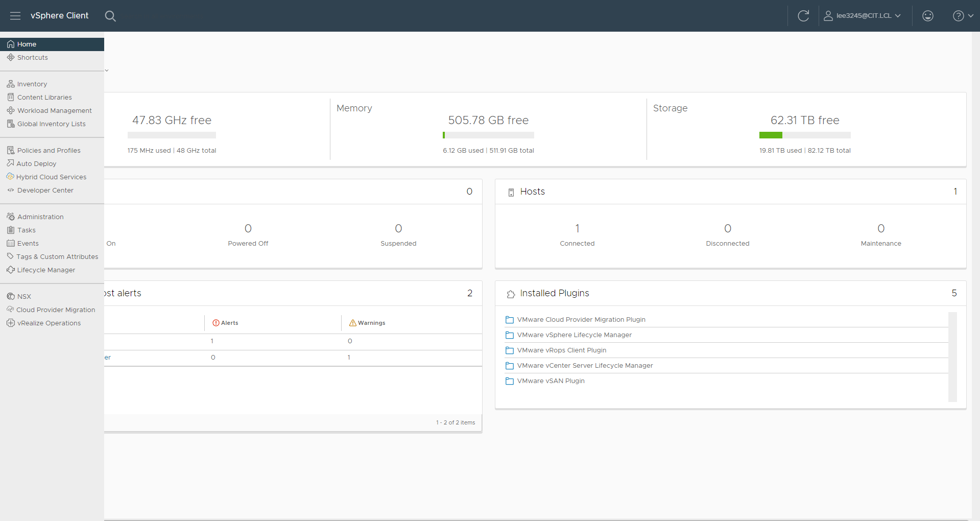Click the Cloud Provider Migration icon
The image size is (980, 521).
pos(10,310)
